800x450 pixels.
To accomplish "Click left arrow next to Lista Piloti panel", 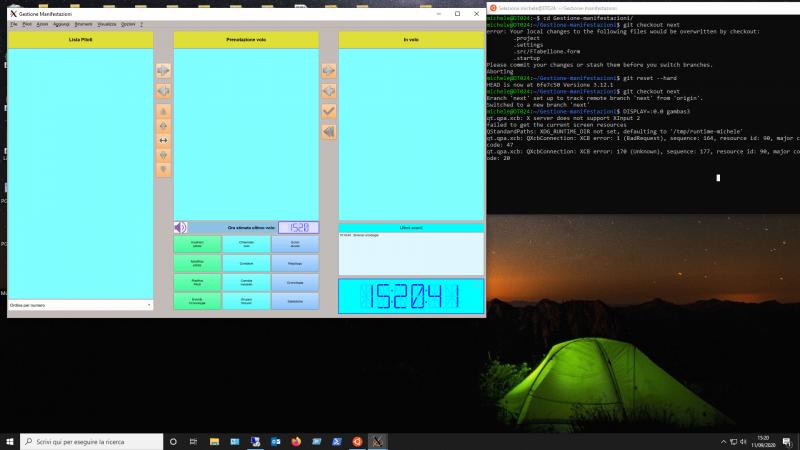I will tap(163, 91).
